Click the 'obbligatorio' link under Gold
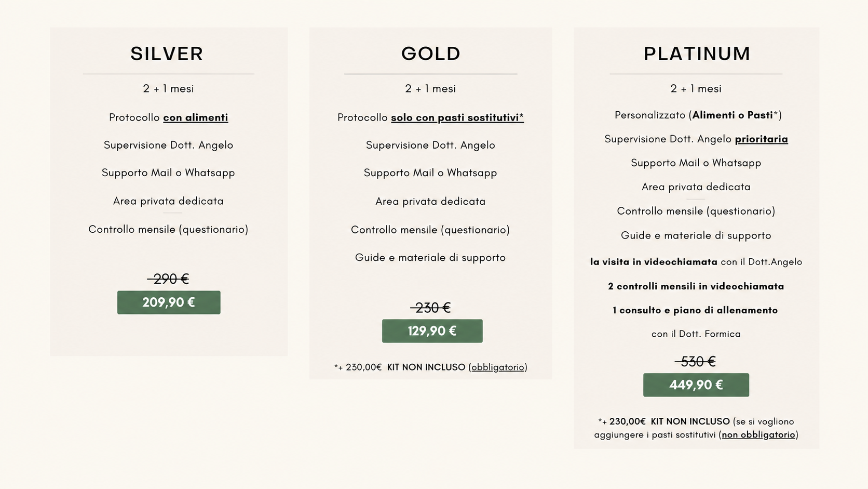Screen dimensions: 868x489 (498, 367)
